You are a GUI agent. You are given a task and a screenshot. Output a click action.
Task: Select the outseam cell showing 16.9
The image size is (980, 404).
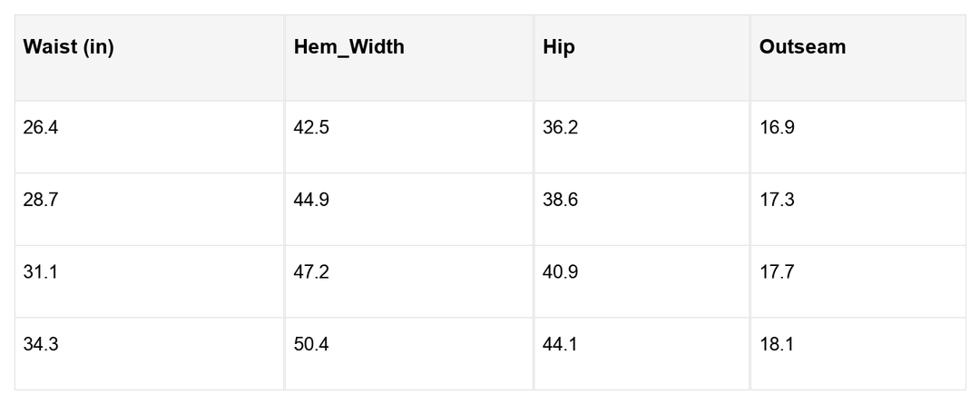(777, 128)
